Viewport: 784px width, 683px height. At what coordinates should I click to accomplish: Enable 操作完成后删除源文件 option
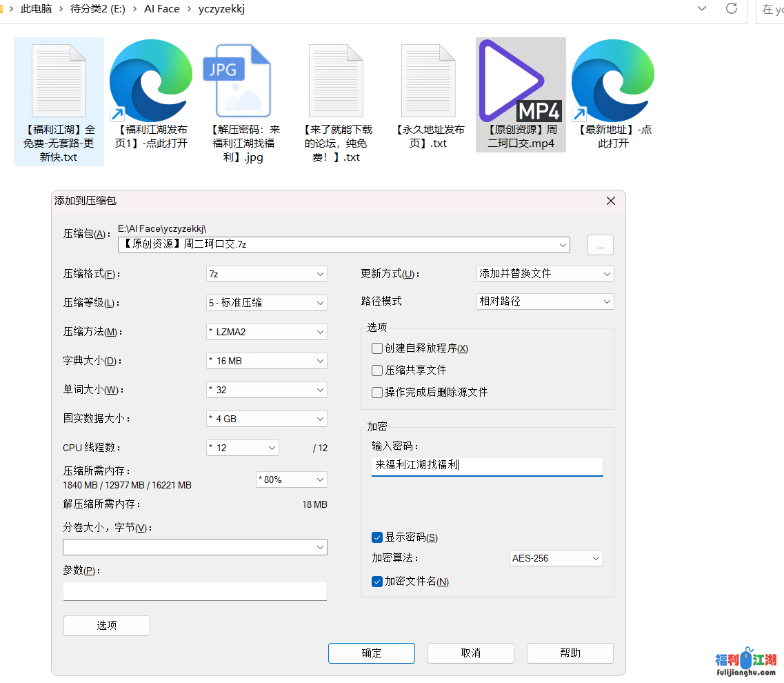tap(377, 392)
